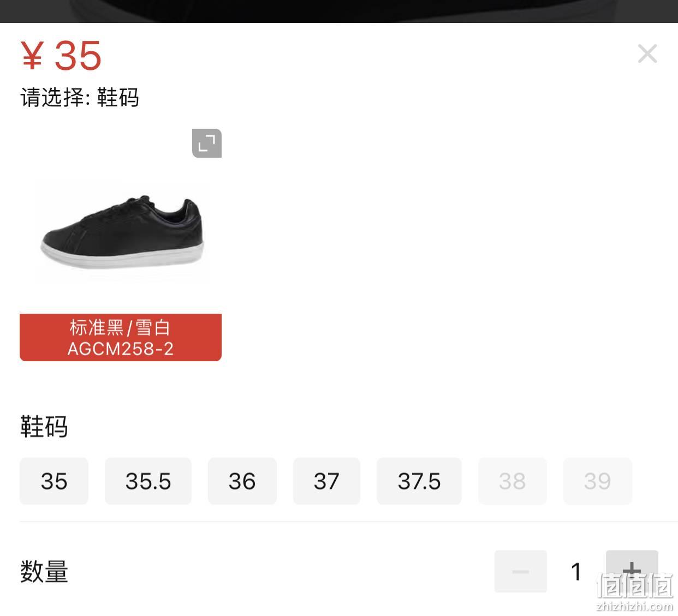Viewport: 678px width, 616px height.
Task: Increase quantity with the plus button
Action: click(x=632, y=571)
